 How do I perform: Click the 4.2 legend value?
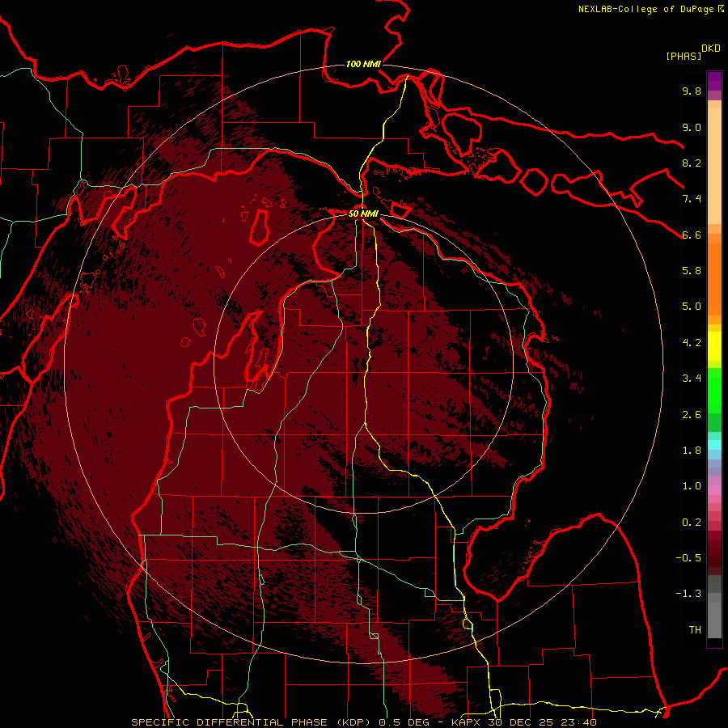tap(692, 343)
